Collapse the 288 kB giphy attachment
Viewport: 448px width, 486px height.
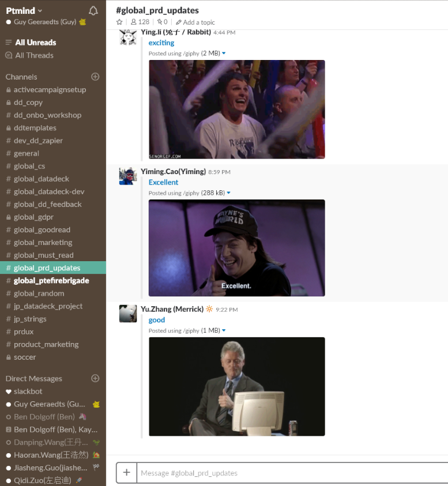coord(228,193)
